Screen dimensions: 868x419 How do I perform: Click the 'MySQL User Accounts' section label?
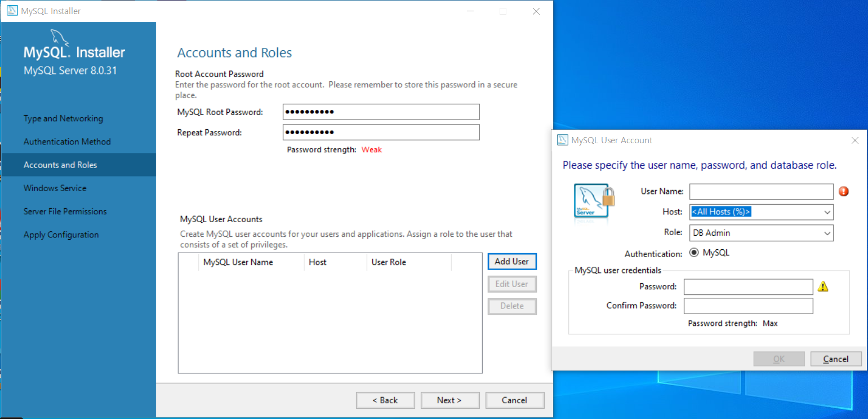point(221,219)
